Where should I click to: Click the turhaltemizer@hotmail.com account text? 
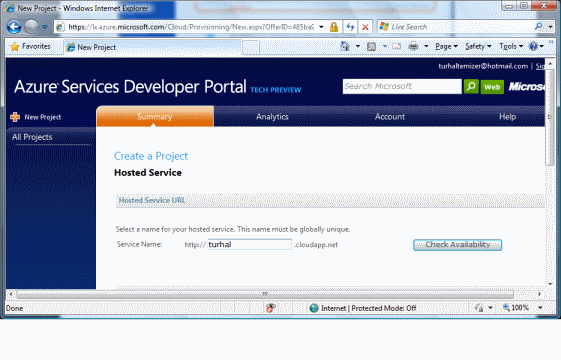pos(483,66)
